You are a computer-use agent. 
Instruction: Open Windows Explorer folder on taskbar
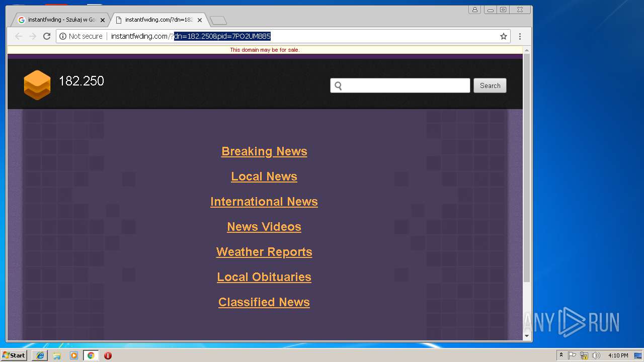(x=57, y=355)
